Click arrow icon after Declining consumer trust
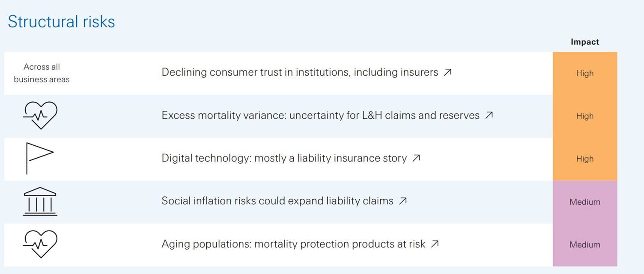 coord(447,73)
